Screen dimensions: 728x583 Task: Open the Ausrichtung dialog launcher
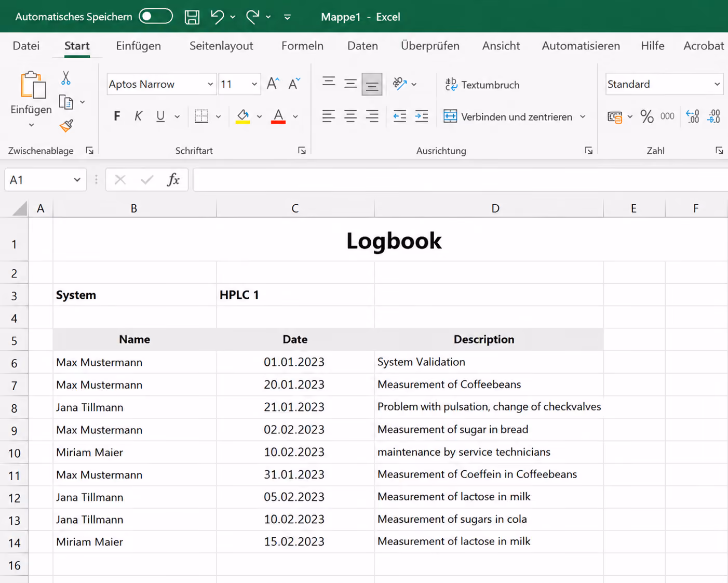588,151
